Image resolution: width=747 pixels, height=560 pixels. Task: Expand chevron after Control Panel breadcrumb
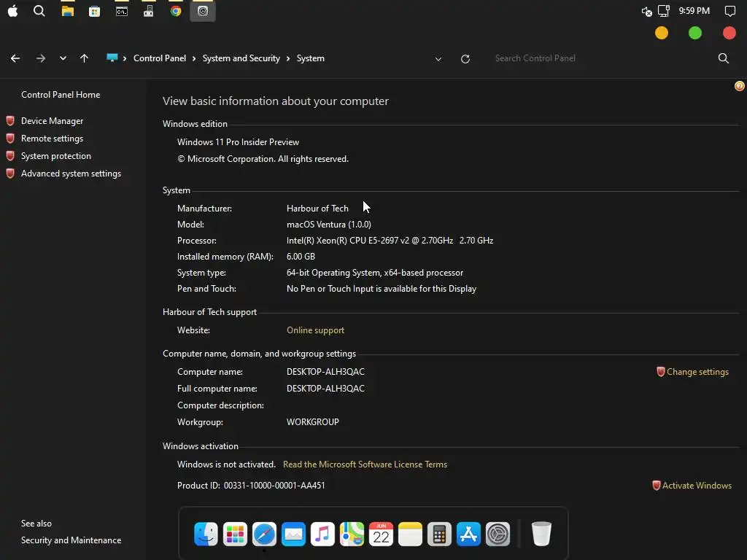pyautogui.click(x=194, y=58)
